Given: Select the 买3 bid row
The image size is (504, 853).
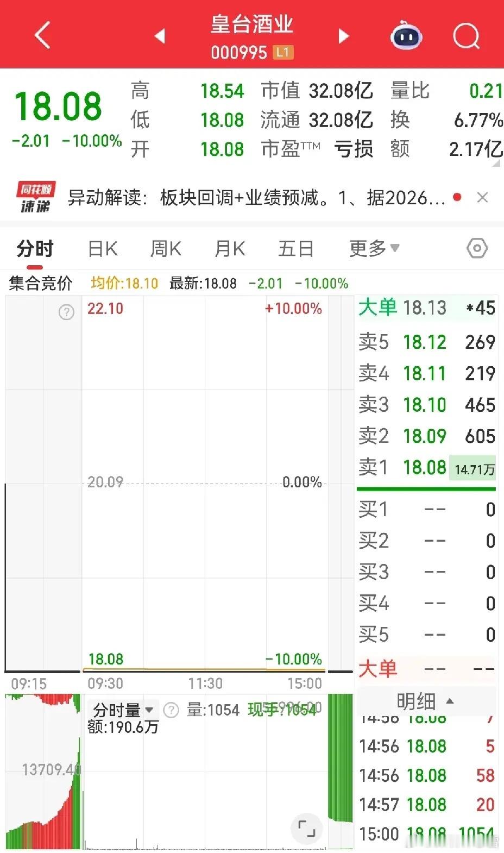Looking at the screenshot, I should (x=426, y=572).
